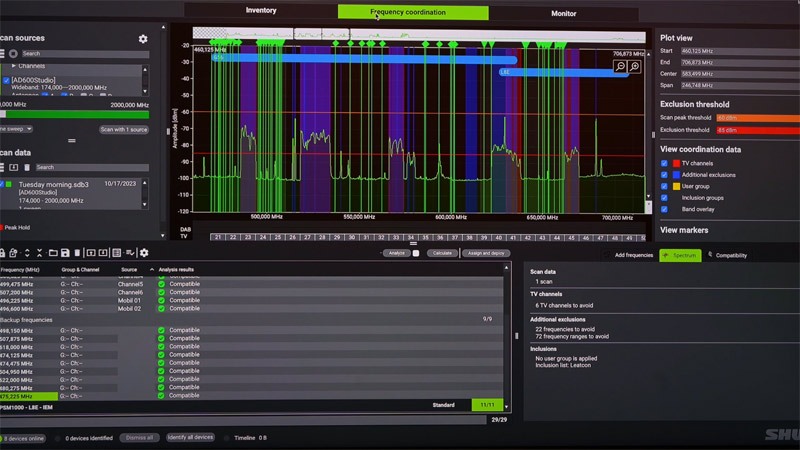Open the sweep mode dropdown

[x=16, y=129]
